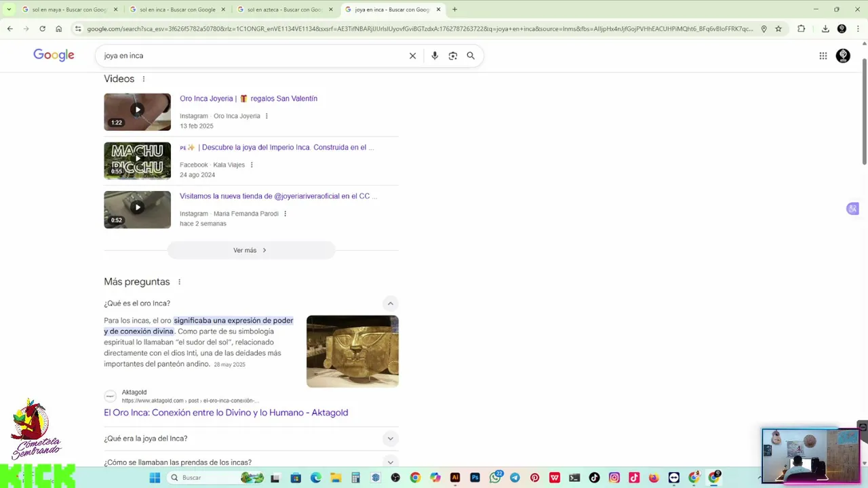868x488 pixels.
Task: Click the page vertical scrollbar
Action: [864, 112]
